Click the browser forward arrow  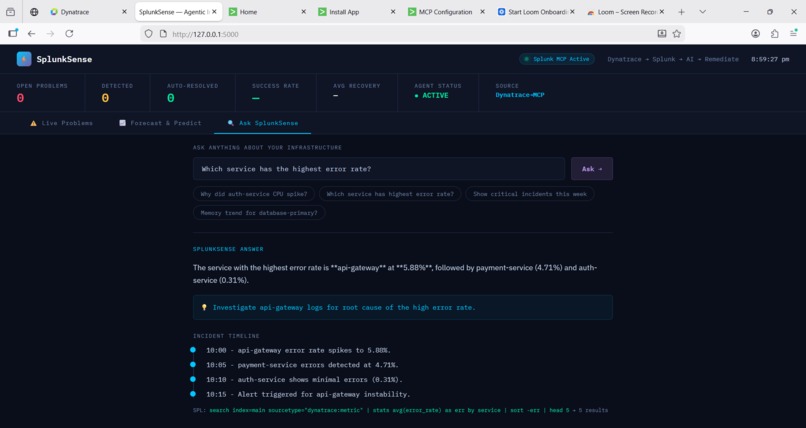[50, 33]
